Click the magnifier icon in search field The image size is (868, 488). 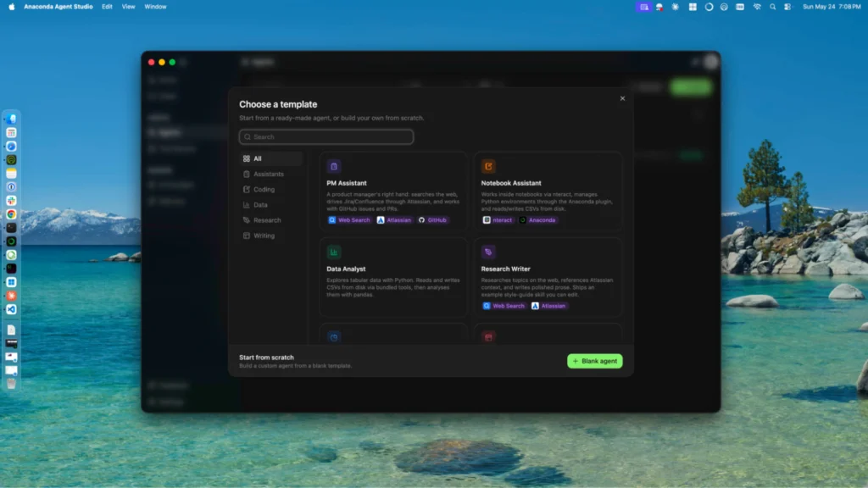(248, 136)
